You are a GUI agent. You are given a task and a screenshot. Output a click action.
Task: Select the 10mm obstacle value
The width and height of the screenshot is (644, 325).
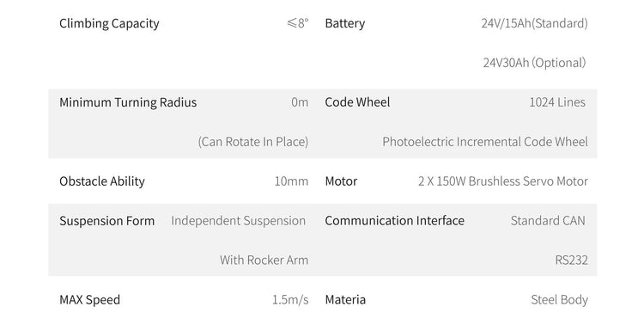pos(291,181)
